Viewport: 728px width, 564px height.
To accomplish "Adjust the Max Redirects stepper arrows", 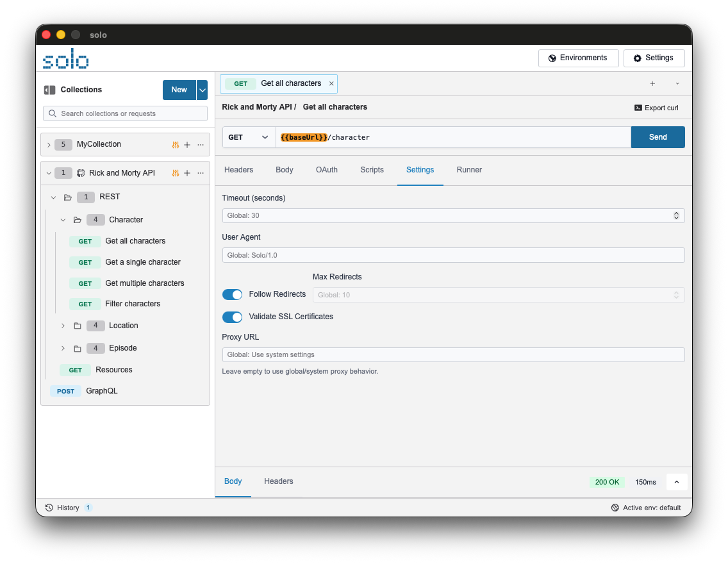I will pyautogui.click(x=676, y=295).
